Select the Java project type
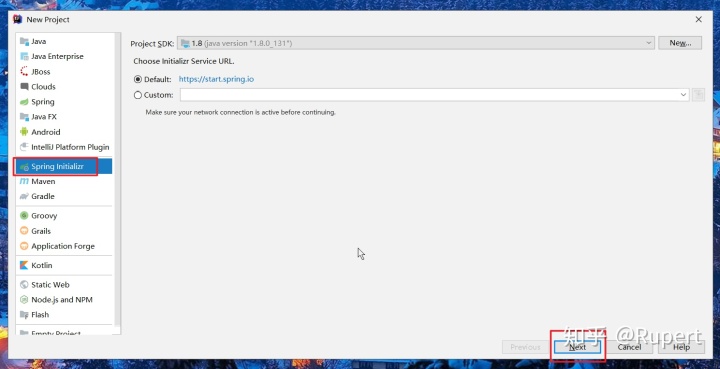Screen dimensions: 720x369 [64, 41]
